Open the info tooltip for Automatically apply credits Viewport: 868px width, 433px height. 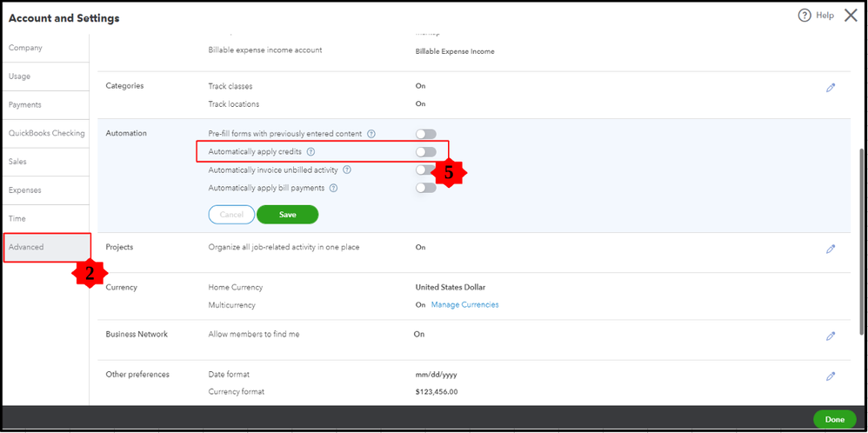pyautogui.click(x=310, y=151)
